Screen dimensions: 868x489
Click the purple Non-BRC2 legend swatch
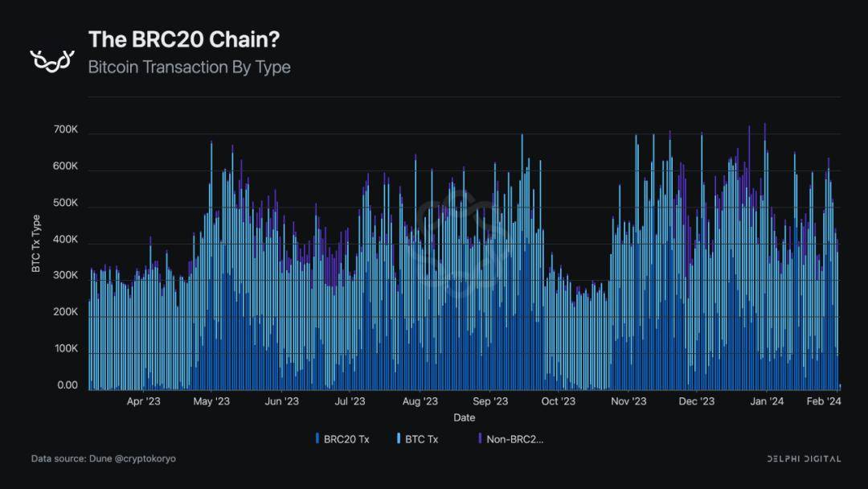480,438
